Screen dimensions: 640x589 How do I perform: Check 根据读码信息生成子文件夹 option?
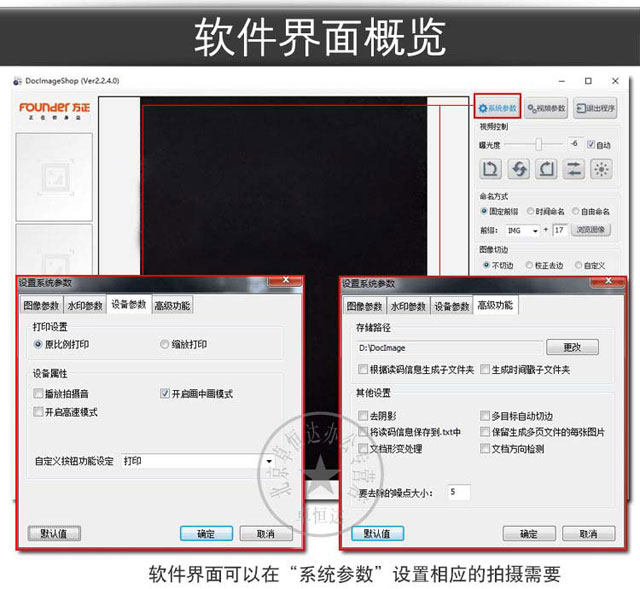(x=362, y=369)
